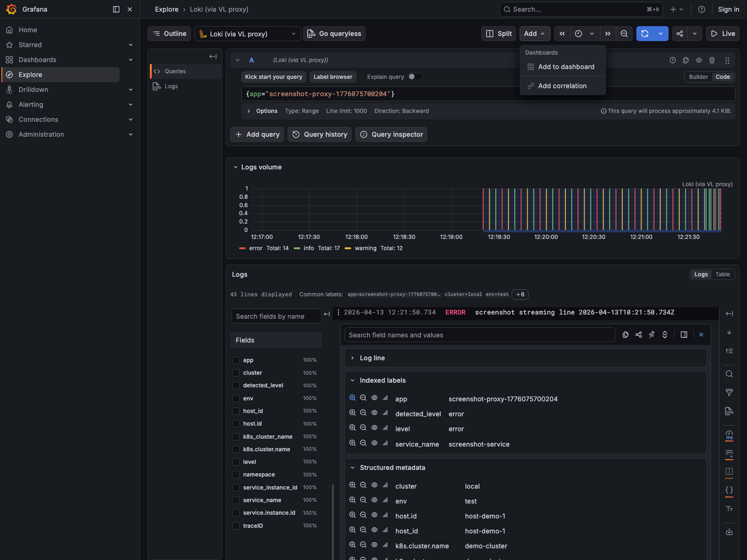Open the Label browser
The width and height of the screenshot is (747, 560).
333,77
